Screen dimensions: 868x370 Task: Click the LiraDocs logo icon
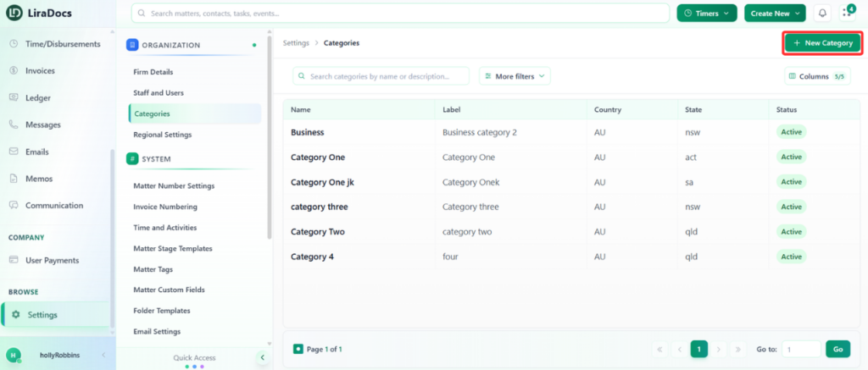click(14, 13)
